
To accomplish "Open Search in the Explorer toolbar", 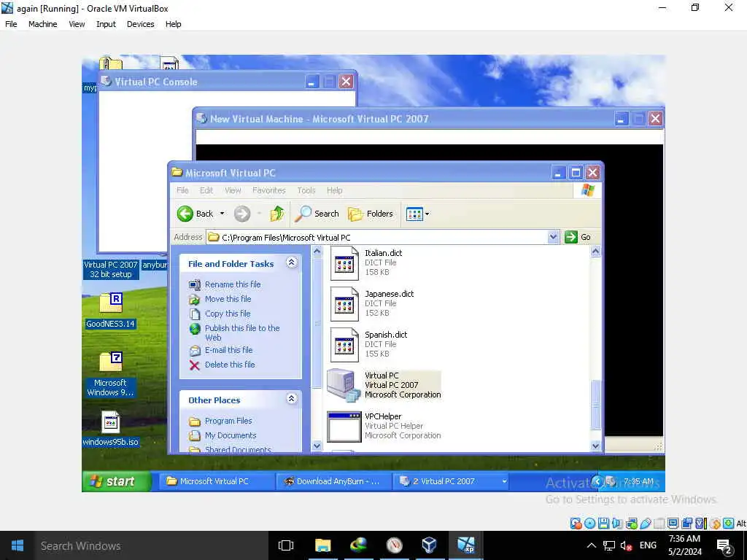I will pyautogui.click(x=317, y=214).
